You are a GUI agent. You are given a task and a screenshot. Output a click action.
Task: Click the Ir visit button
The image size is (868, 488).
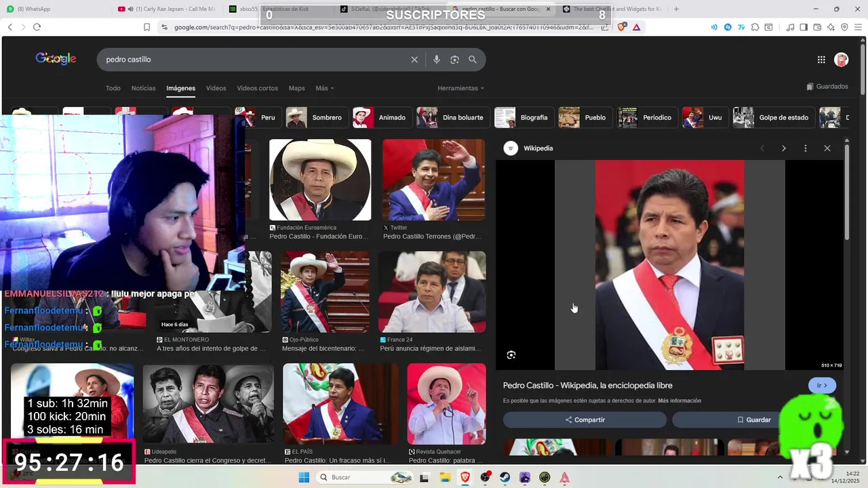click(x=822, y=386)
